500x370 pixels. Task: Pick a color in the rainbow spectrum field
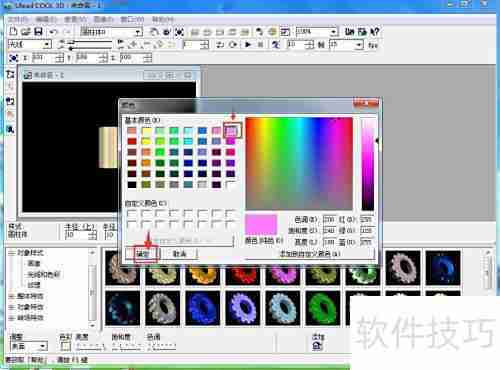pos(299,163)
